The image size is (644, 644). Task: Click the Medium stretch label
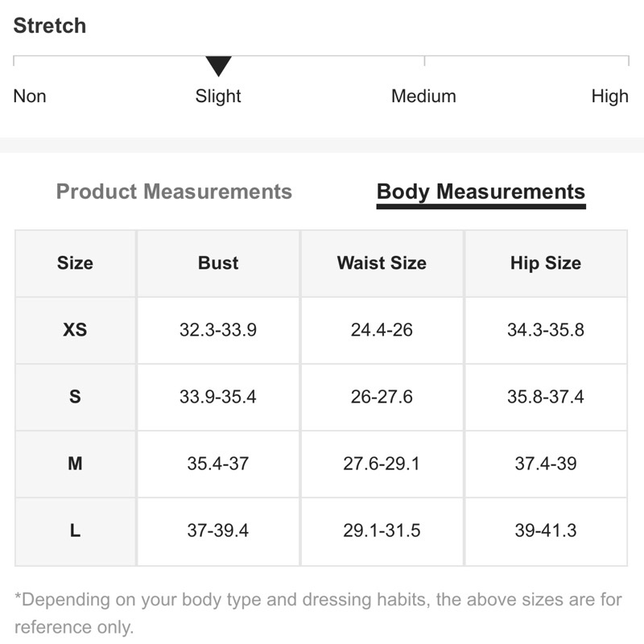(423, 97)
